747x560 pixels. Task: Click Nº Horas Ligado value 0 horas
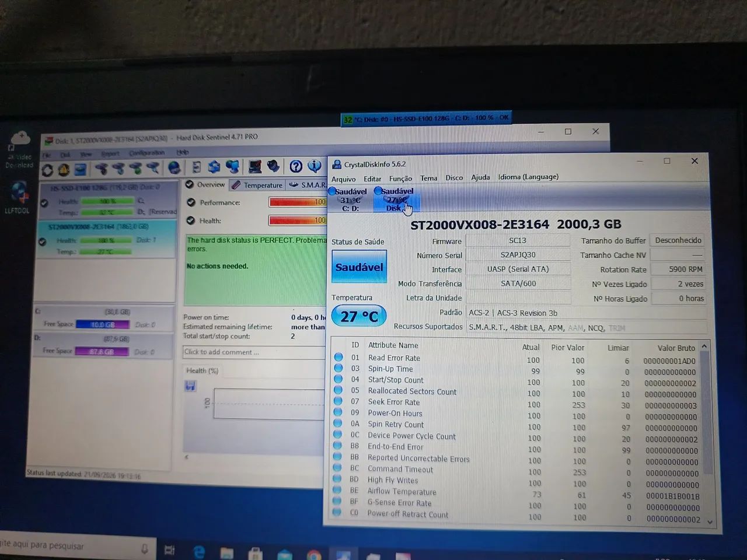point(678,298)
